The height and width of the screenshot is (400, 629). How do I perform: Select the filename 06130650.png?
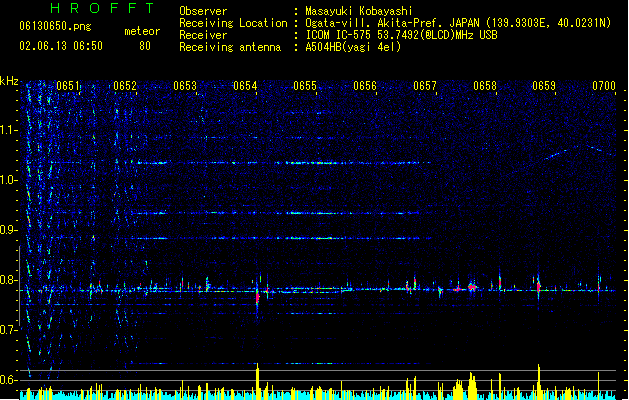point(55,26)
